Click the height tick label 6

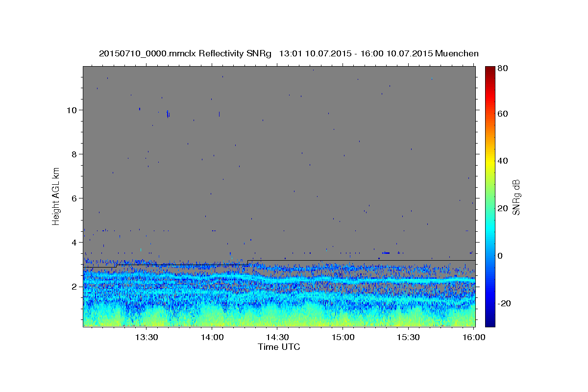pos(75,198)
